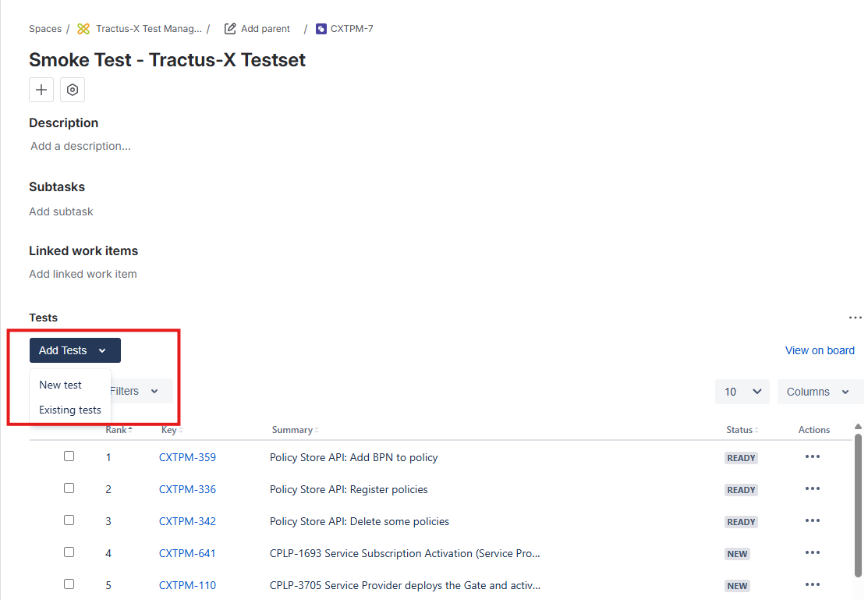Sort tests by Key column
The width and height of the screenshot is (868, 600).
click(172, 430)
